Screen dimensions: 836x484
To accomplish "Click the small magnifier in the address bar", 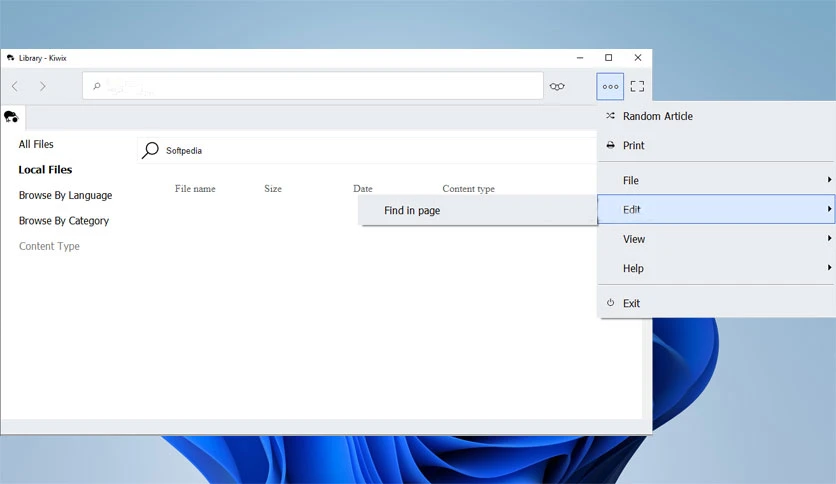I will [97, 86].
